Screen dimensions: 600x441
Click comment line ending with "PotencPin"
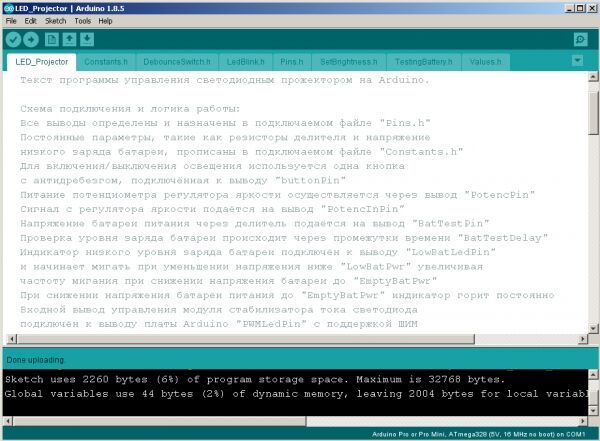(x=277, y=195)
